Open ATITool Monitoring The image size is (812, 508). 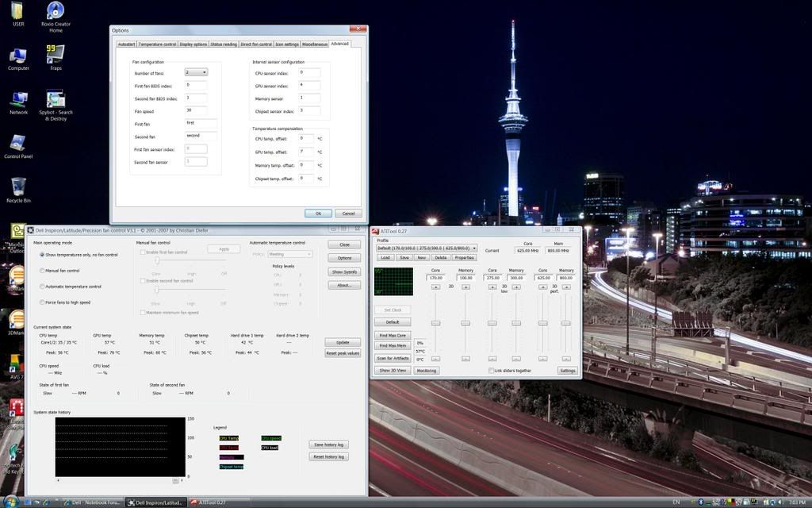(427, 371)
